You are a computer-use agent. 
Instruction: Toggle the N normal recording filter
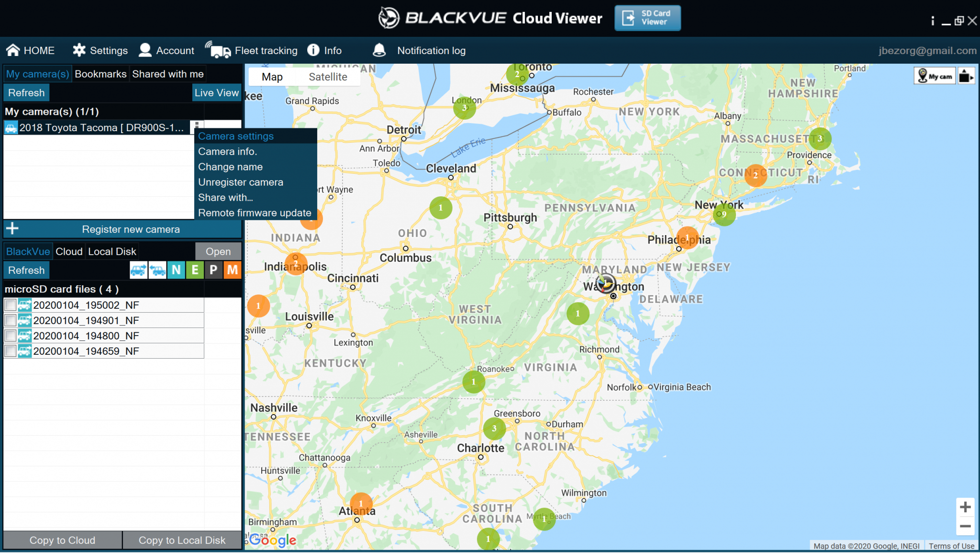tap(176, 270)
